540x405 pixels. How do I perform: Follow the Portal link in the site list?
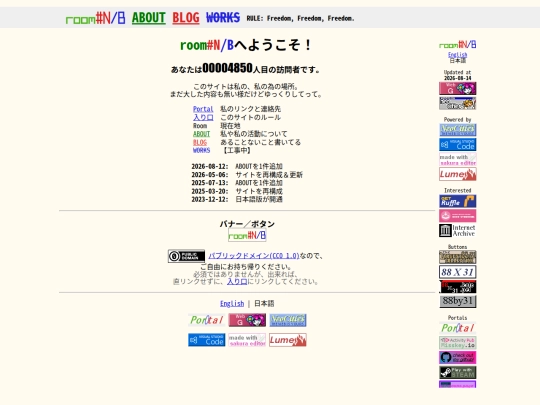[203, 109]
